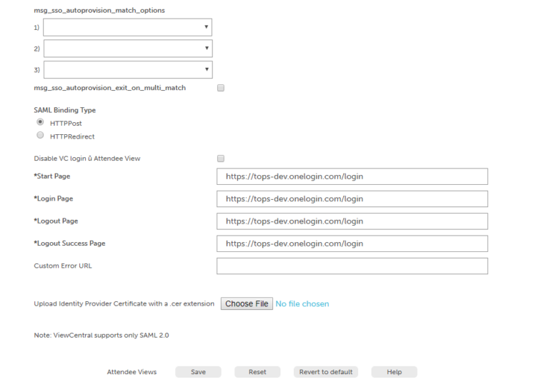The height and width of the screenshot is (392, 549).
Task: Click the Custom Error URL field
Action: [352, 266]
